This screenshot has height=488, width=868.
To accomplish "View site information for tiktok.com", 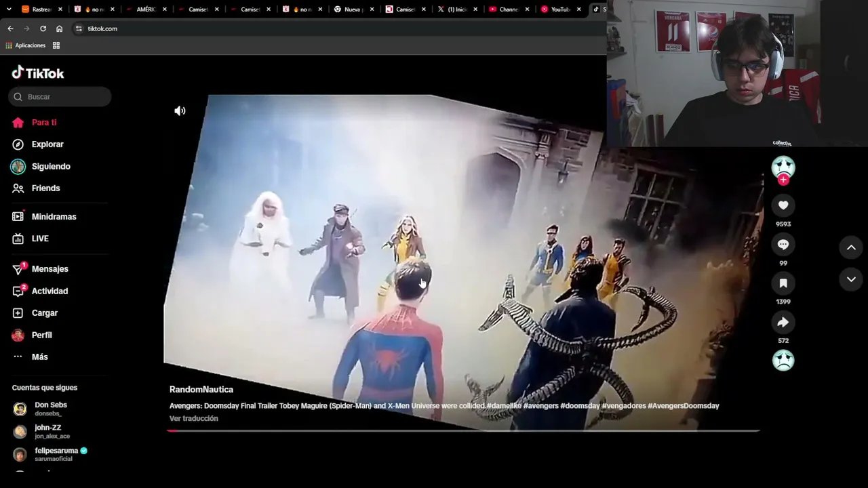I will click(x=79, y=28).
